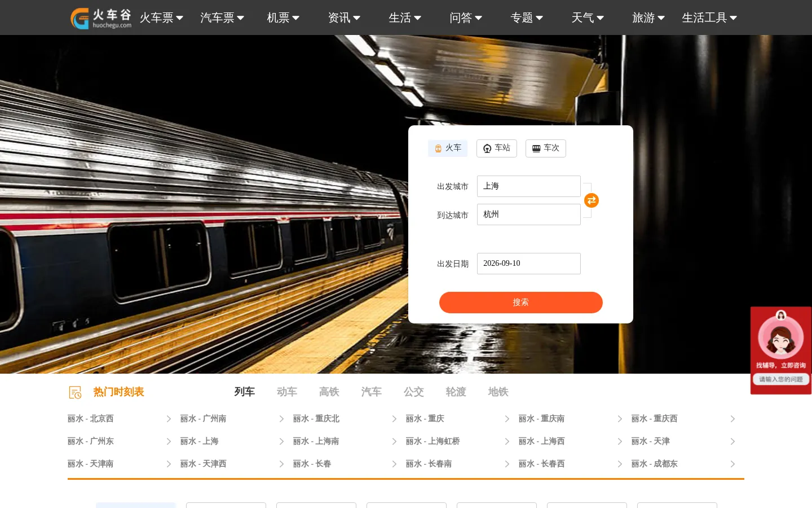Viewport: 812px width, 508px height.
Task: Click chevron arrow beside 丽水 - 天津西
Action: (281, 464)
